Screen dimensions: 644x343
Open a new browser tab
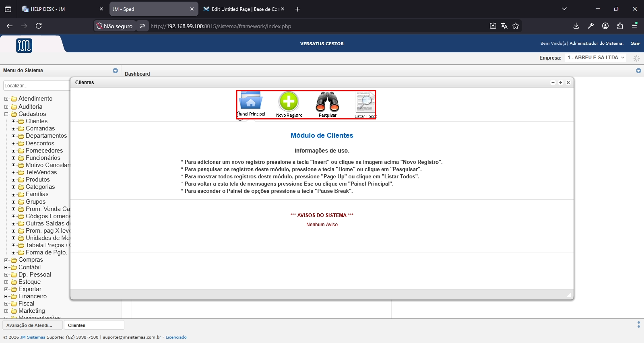pos(297,9)
